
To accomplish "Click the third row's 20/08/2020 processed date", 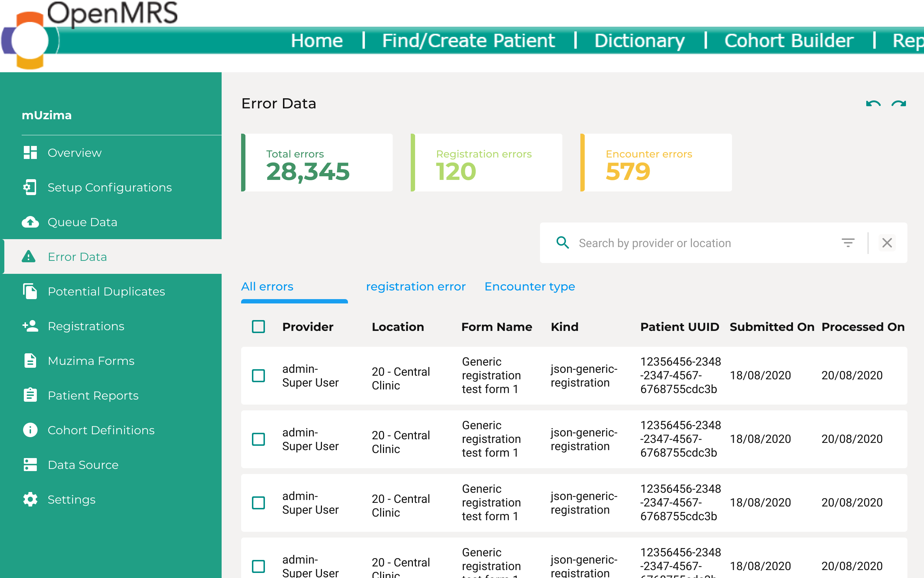I will 852,503.
